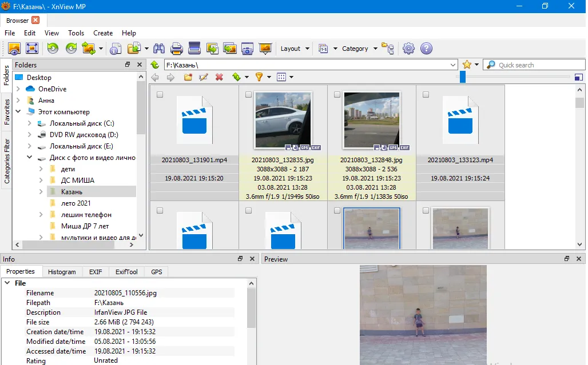The image size is (588, 365).
Task: Open settings gear icon
Action: [408, 49]
